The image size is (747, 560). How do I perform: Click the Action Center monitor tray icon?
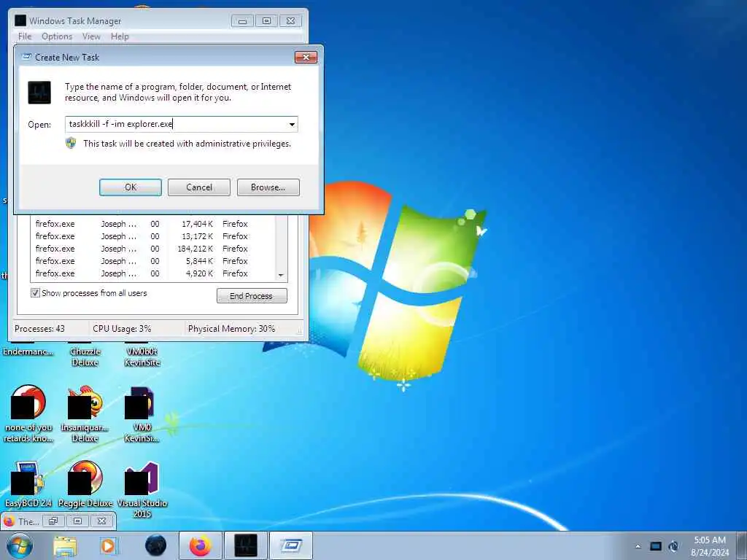pos(656,546)
